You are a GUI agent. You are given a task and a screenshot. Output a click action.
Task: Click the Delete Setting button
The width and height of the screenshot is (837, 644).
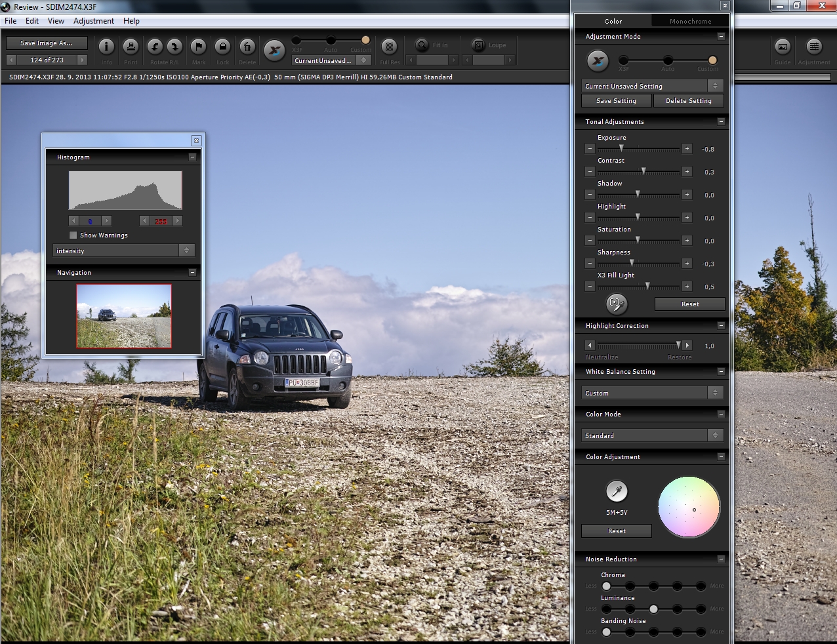pos(688,101)
